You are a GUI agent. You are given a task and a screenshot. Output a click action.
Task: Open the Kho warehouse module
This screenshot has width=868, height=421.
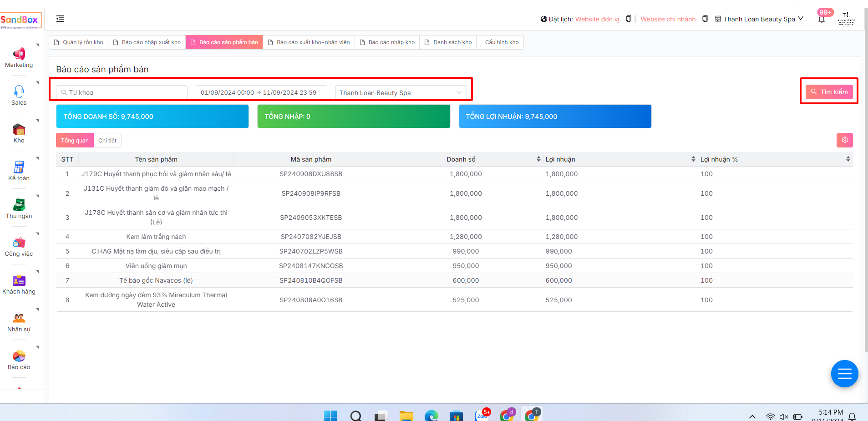click(19, 130)
